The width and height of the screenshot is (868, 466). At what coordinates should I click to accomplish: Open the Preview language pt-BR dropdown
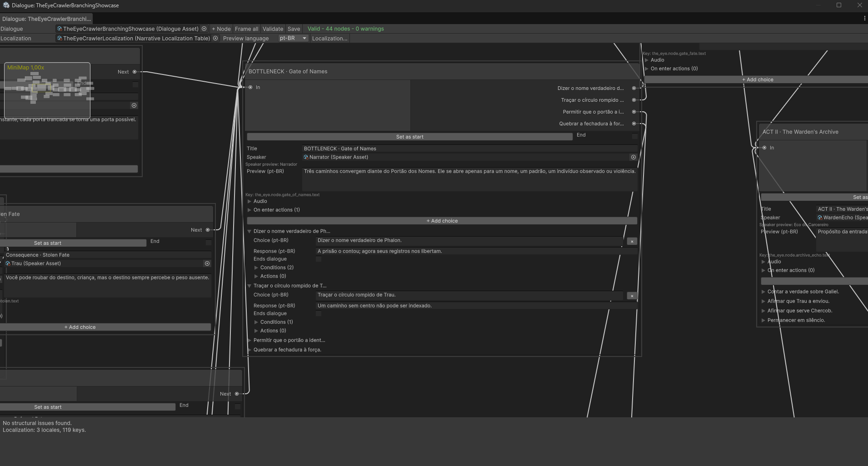coord(293,39)
